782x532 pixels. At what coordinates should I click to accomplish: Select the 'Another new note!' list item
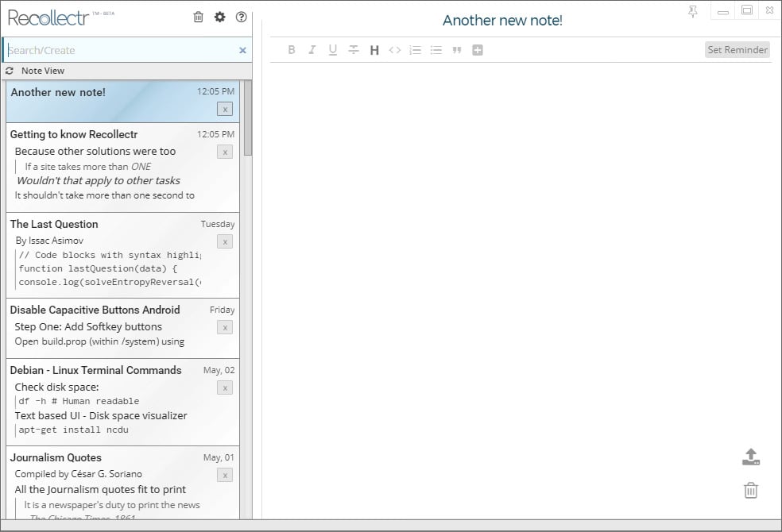[122, 102]
